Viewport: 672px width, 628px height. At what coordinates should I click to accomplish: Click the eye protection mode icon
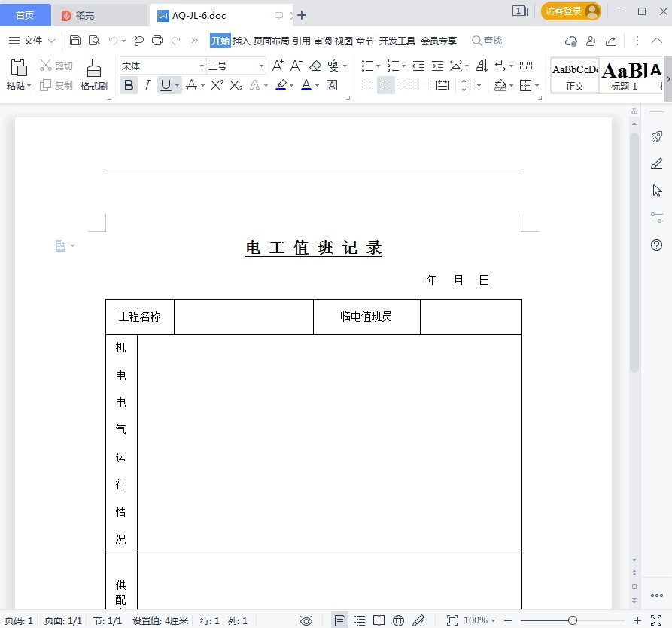[x=306, y=620]
